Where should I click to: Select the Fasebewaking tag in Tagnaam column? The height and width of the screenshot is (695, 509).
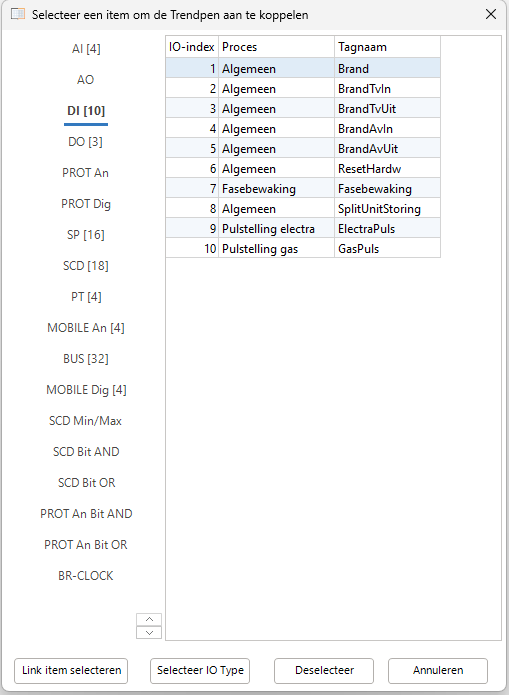click(388, 189)
